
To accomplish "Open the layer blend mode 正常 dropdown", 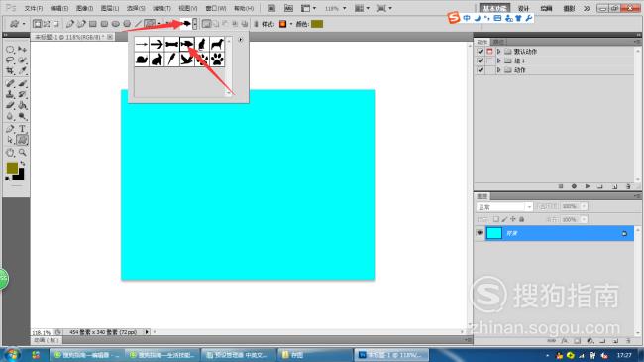I will [x=504, y=207].
